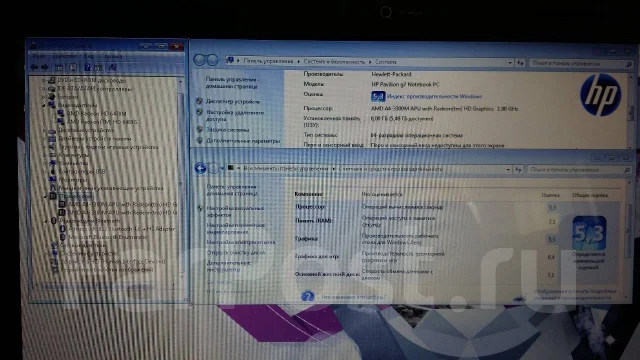Click the Процессоры category icon
Screen dimensions: 640x360
[x=53, y=196]
